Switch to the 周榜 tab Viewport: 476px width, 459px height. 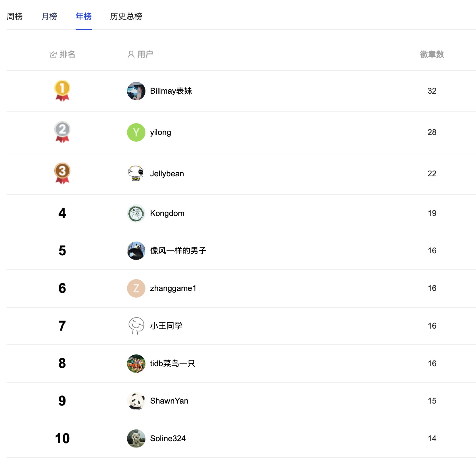tap(15, 16)
